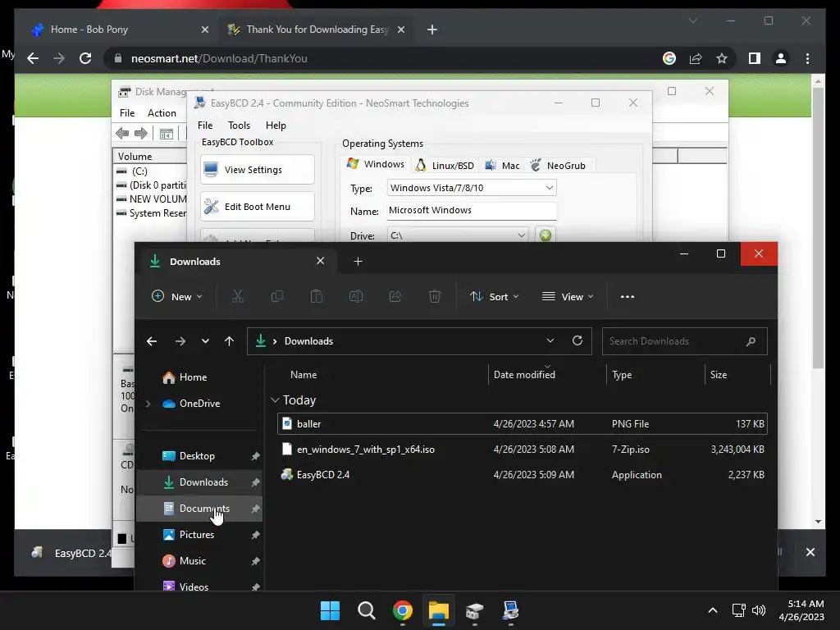Open the EasyBCD Drive dropdown

(521, 235)
